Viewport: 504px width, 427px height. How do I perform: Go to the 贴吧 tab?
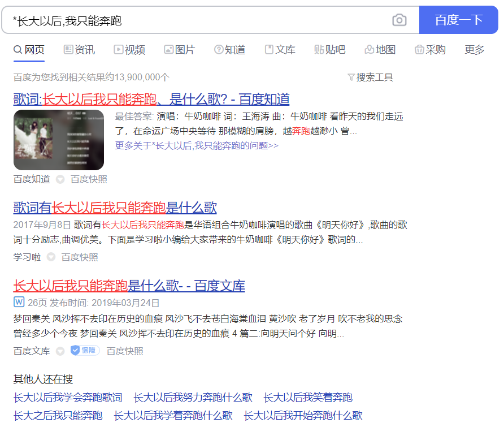coord(330,50)
